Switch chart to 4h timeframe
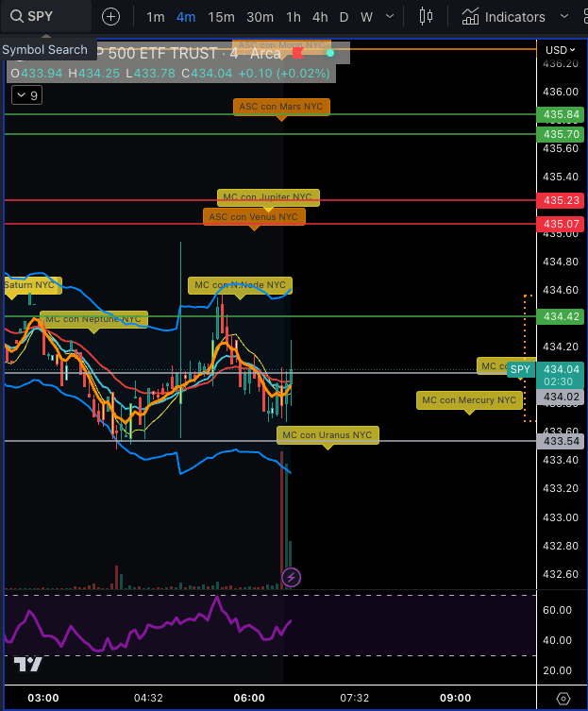 (320, 17)
